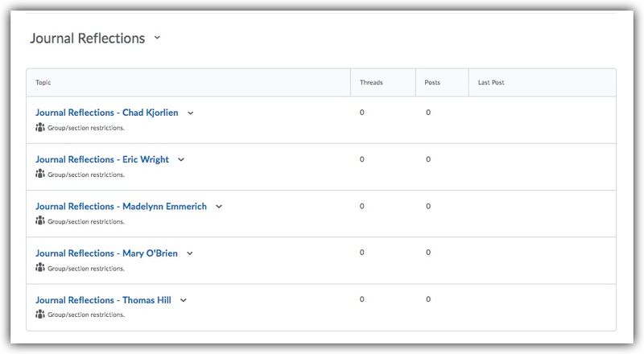The height and width of the screenshot is (354, 644).
Task: Expand the chevron menu beside Thomas Hill
Action: click(184, 301)
